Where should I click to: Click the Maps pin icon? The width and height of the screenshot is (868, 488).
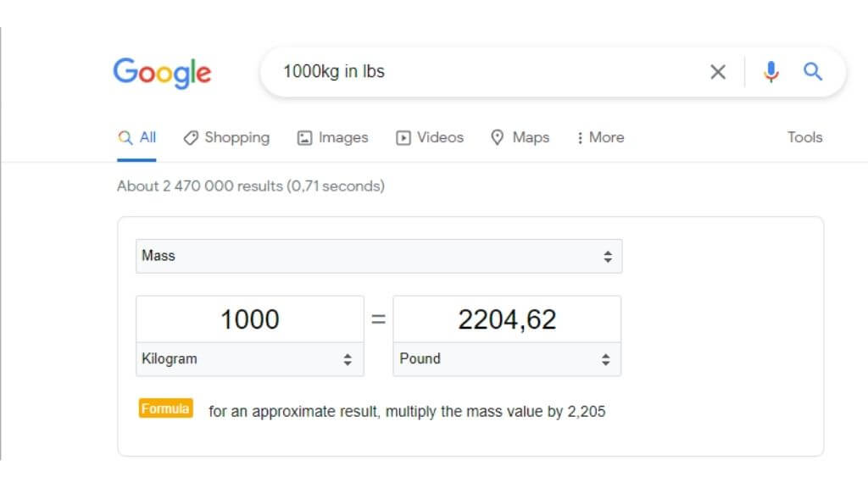click(498, 137)
